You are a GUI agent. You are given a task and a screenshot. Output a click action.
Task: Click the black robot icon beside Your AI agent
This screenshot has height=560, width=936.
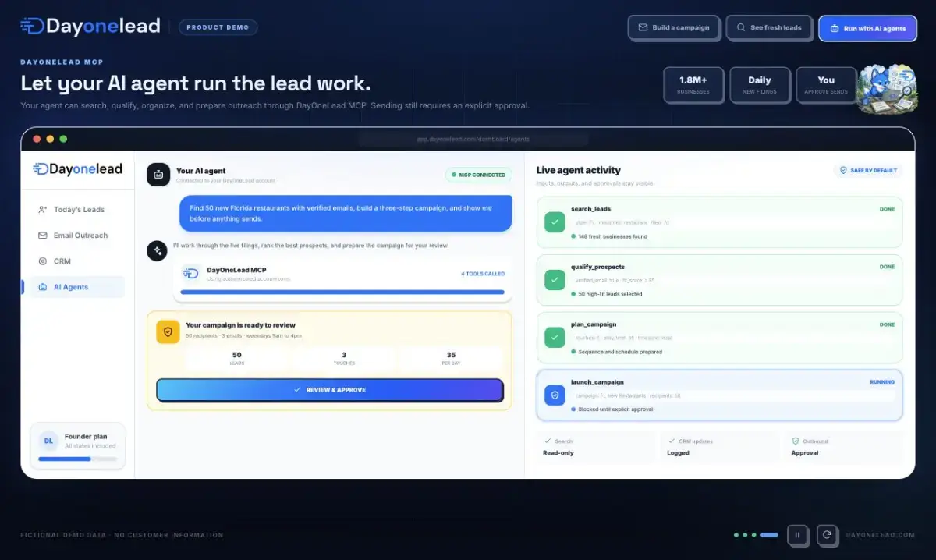point(158,175)
